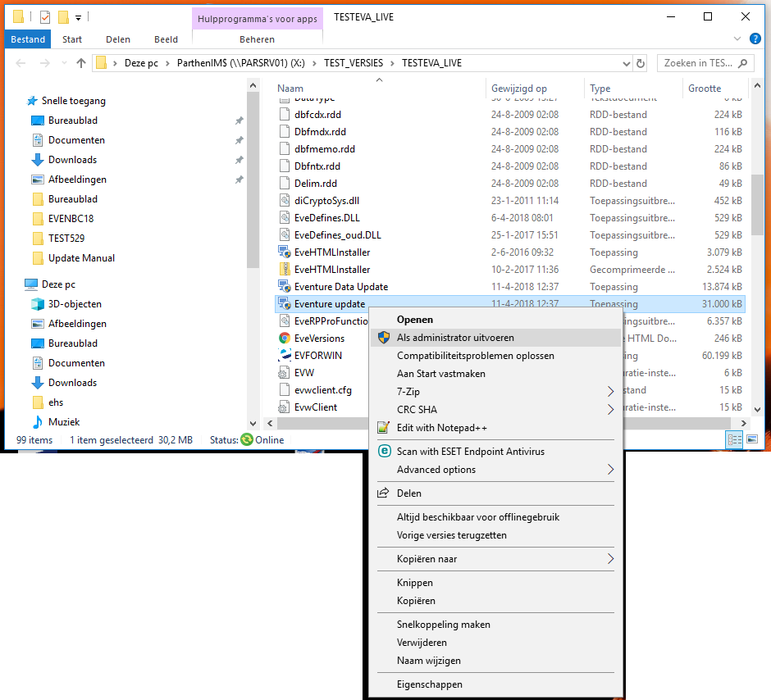Select Eigenschappen from the context menu
Image resolution: width=771 pixels, height=700 pixels.
[x=429, y=684]
